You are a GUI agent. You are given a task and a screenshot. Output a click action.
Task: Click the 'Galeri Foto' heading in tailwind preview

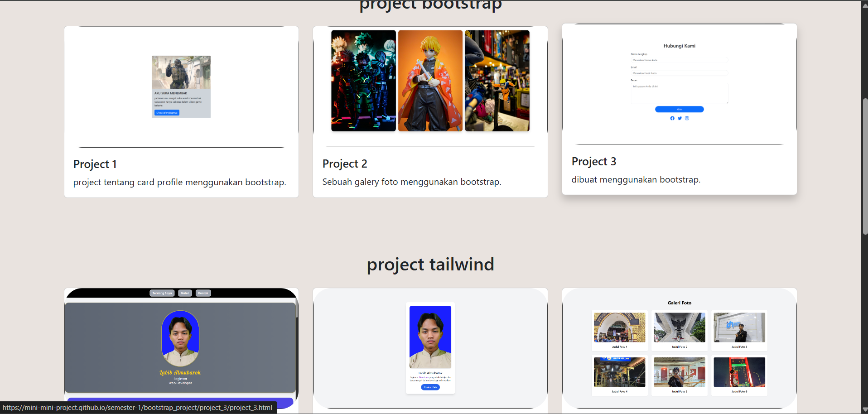click(x=680, y=303)
